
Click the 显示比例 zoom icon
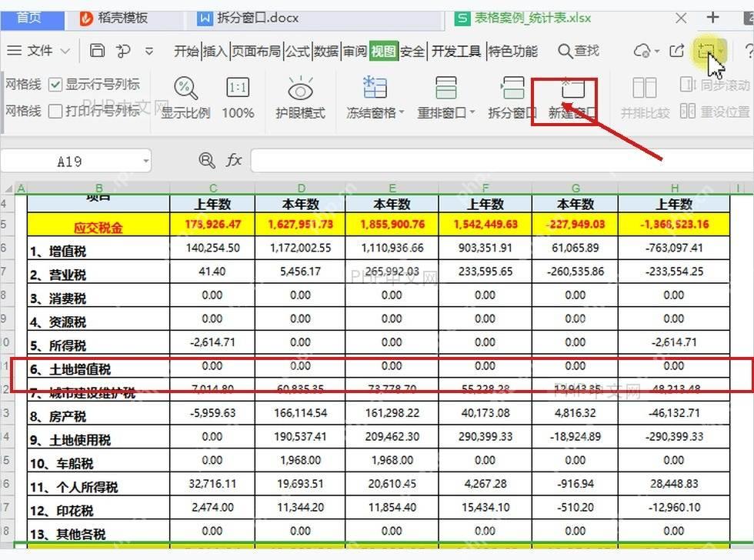pos(185,88)
